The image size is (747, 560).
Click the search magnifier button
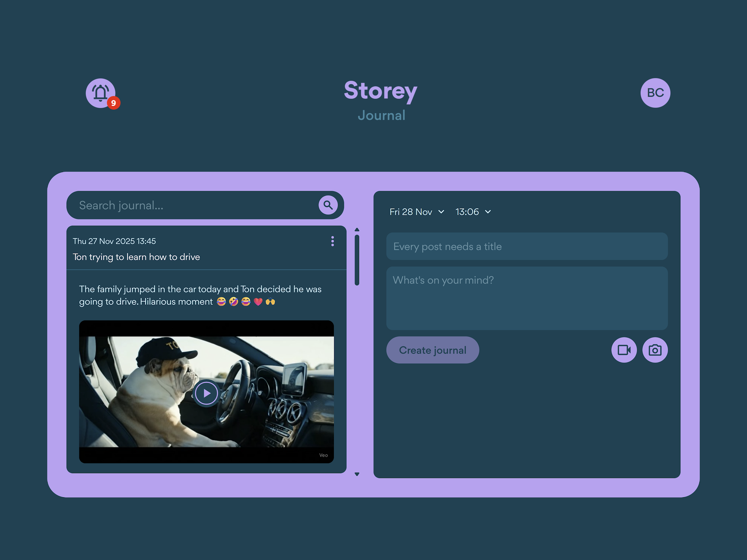(328, 205)
